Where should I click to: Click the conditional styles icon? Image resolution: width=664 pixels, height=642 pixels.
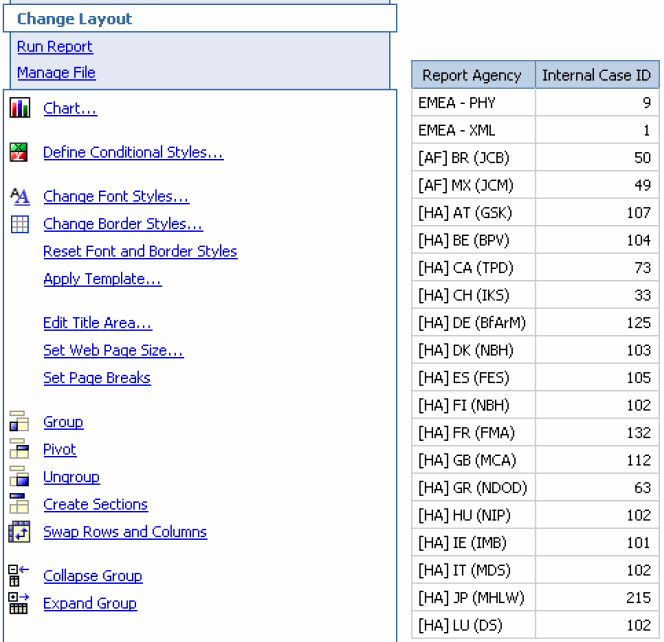coord(19,152)
